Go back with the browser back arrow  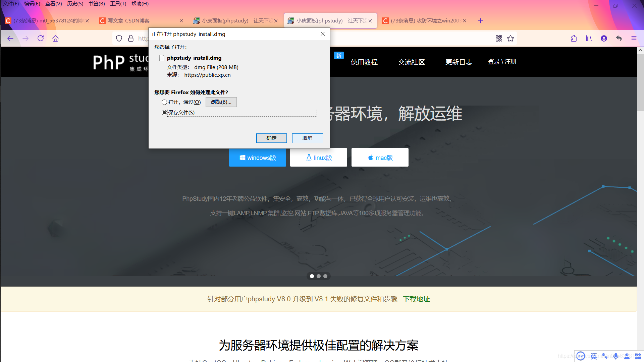point(10,39)
